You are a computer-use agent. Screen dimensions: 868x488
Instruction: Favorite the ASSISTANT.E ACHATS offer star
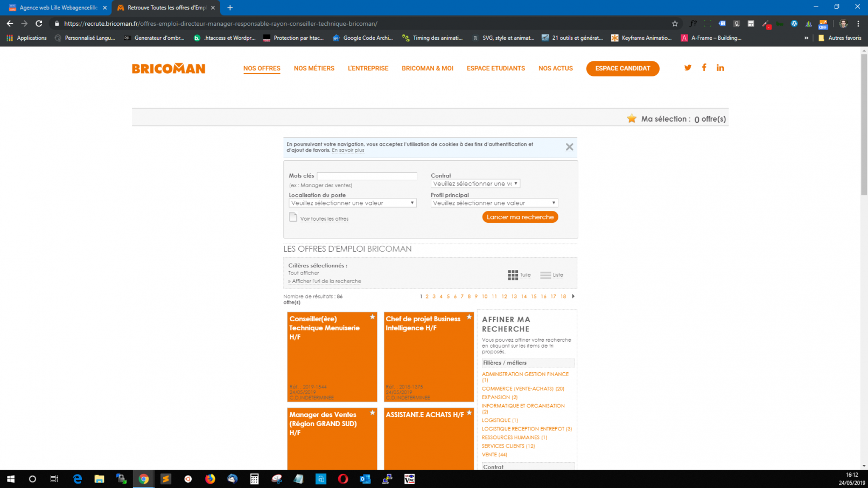[x=469, y=413]
